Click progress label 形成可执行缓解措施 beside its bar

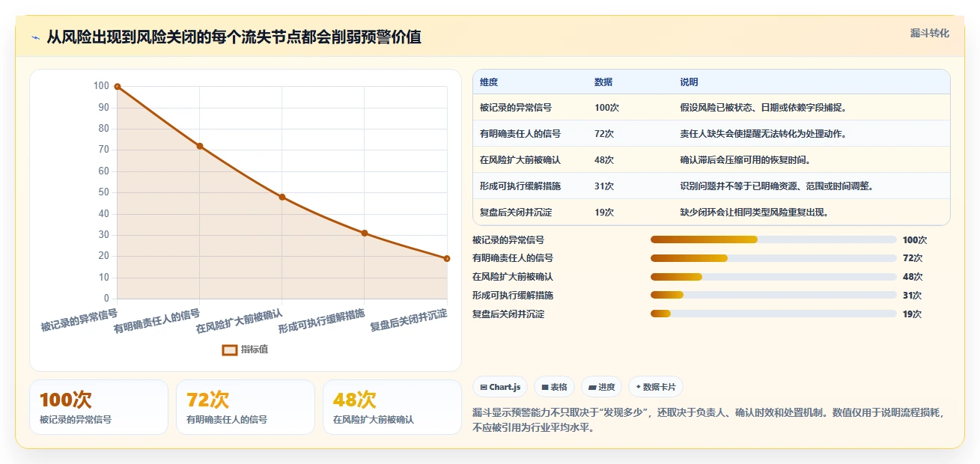point(513,296)
